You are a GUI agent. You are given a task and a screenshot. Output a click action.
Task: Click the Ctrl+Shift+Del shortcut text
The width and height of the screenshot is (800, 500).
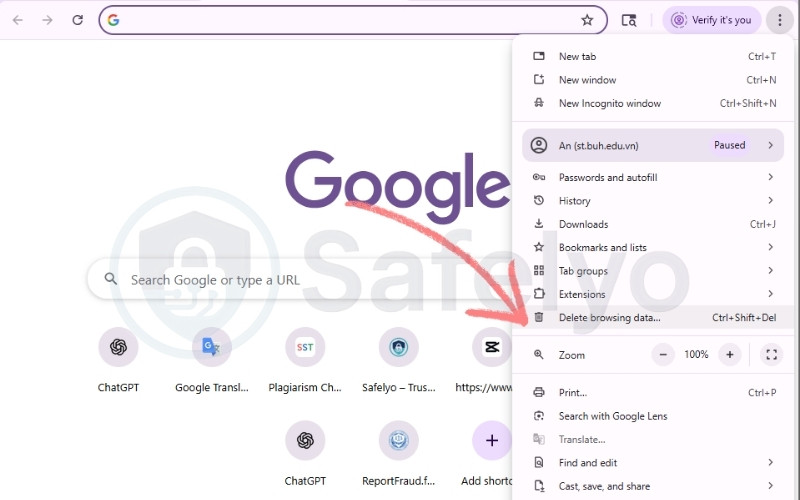[744, 317]
